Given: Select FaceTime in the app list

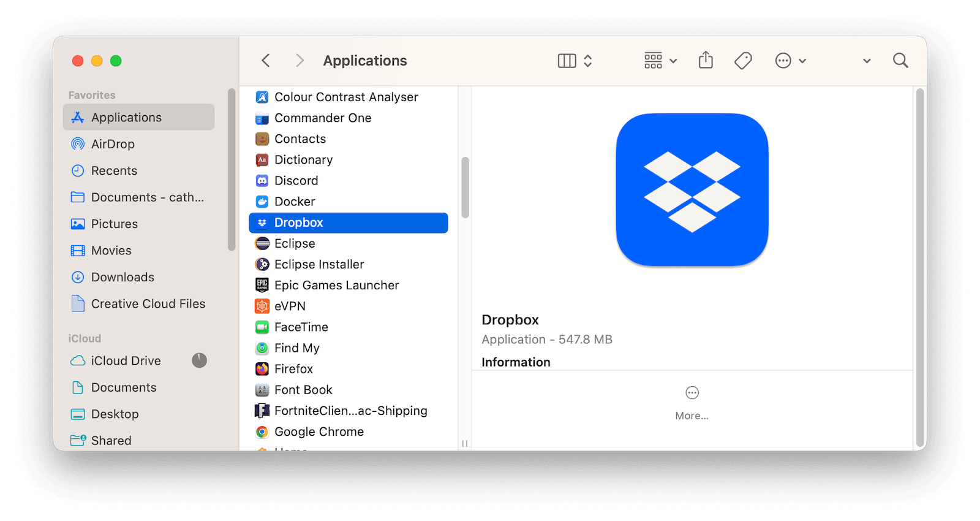Looking at the screenshot, I should [349, 327].
